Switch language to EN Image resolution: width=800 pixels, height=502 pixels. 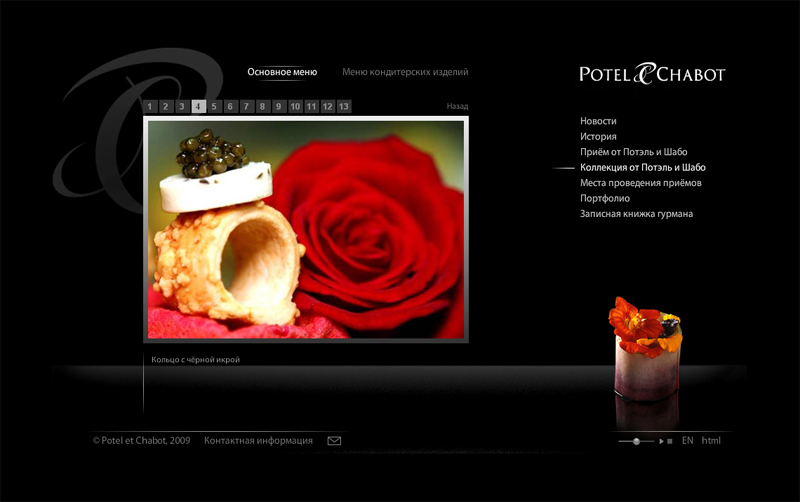click(687, 441)
